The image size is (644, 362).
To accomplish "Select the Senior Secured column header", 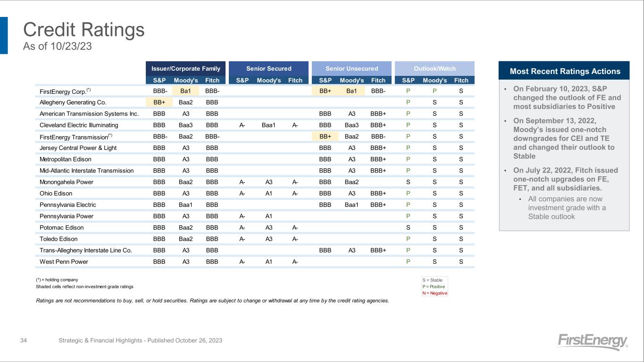I will point(268,68).
